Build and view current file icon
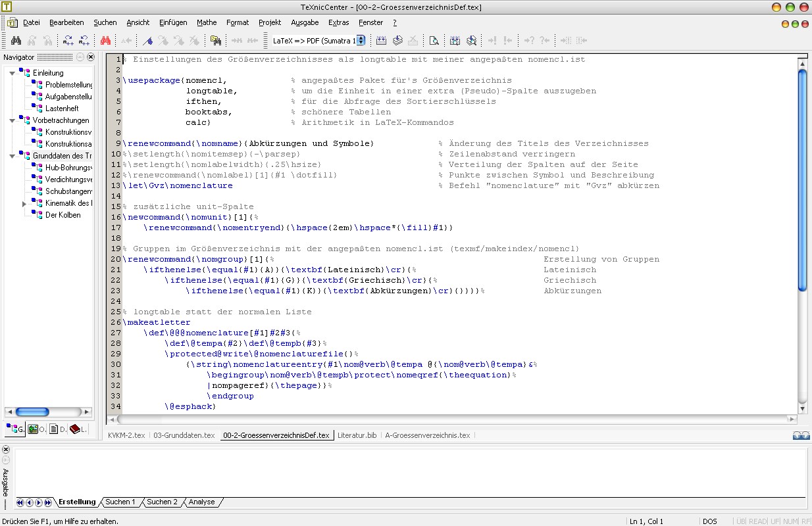The height and width of the screenshot is (526, 812). pos(455,41)
